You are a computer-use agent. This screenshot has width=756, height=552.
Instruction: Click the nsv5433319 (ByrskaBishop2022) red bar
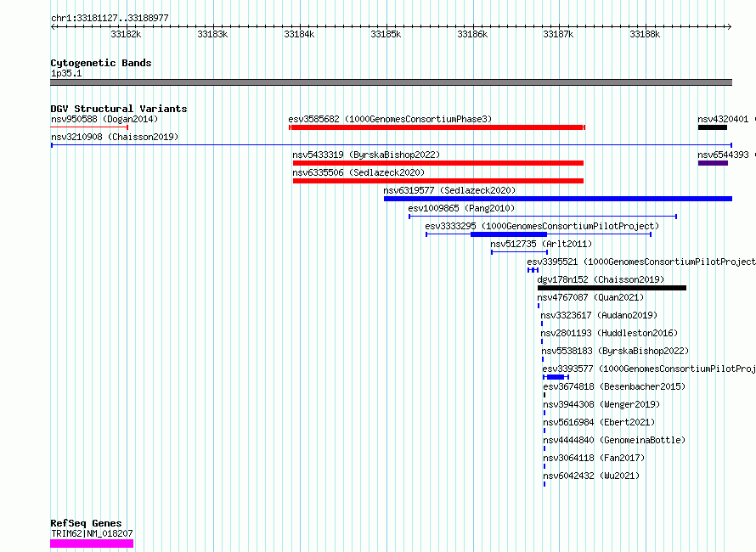(x=438, y=163)
